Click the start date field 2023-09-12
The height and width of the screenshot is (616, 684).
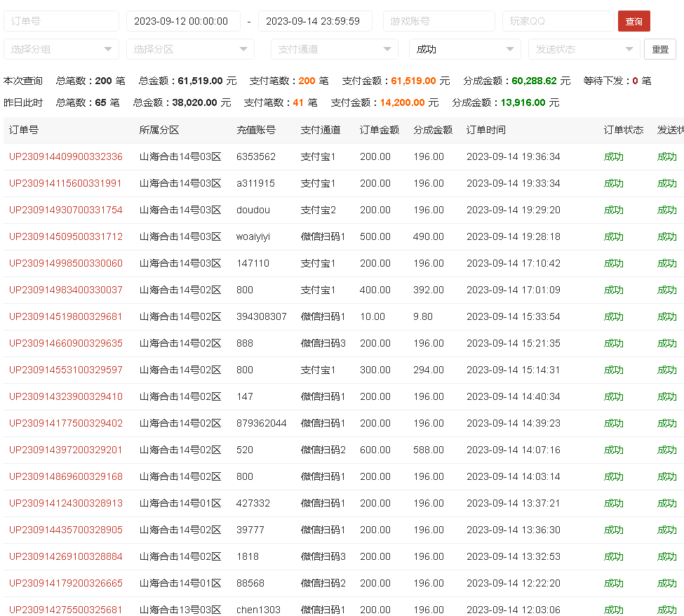[x=182, y=21]
